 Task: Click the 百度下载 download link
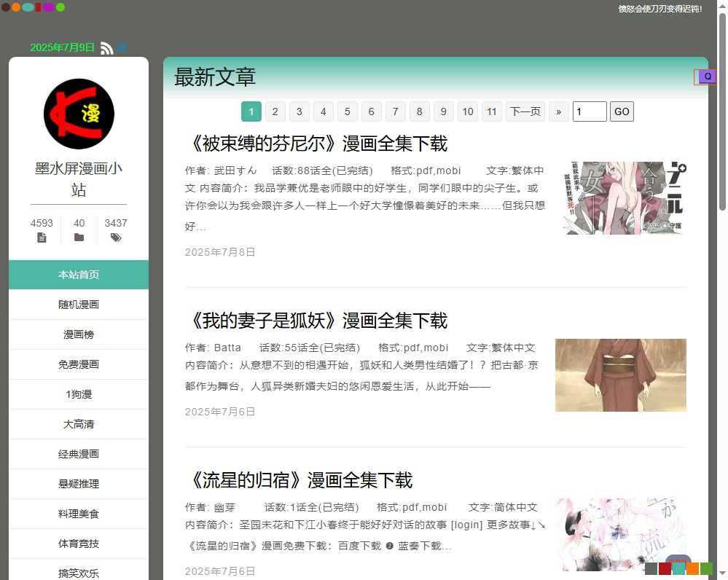click(x=359, y=544)
